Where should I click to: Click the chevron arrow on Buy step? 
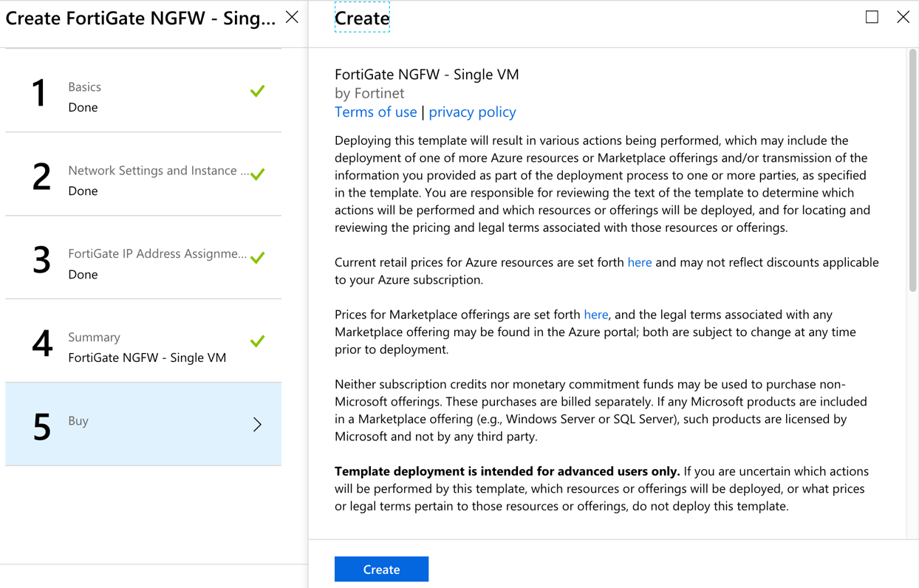(257, 424)
